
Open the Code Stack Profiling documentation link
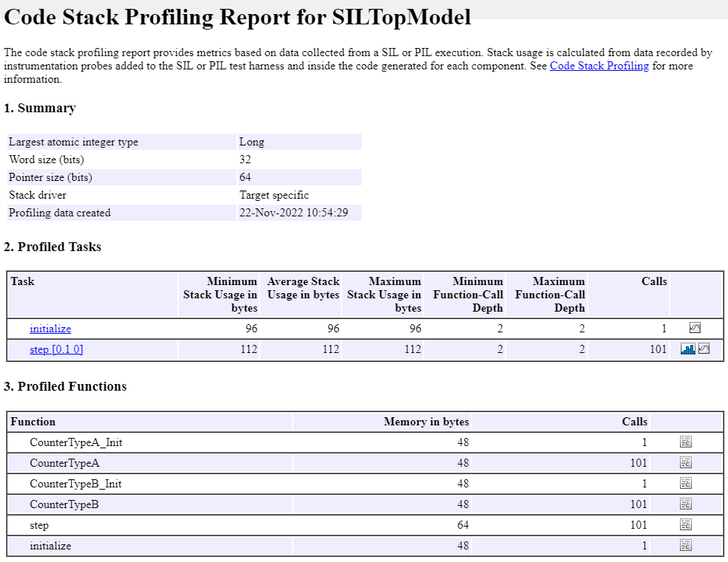[599, 66]
